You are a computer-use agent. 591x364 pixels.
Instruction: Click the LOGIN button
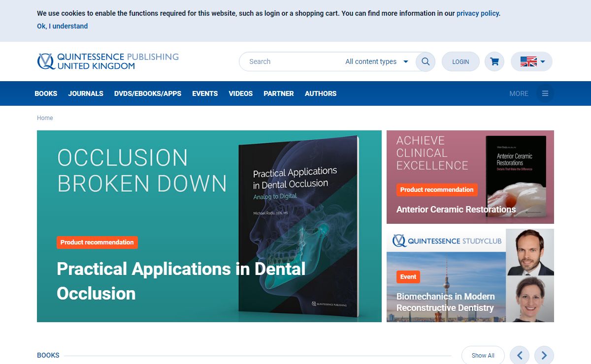(x=460, y=61)
